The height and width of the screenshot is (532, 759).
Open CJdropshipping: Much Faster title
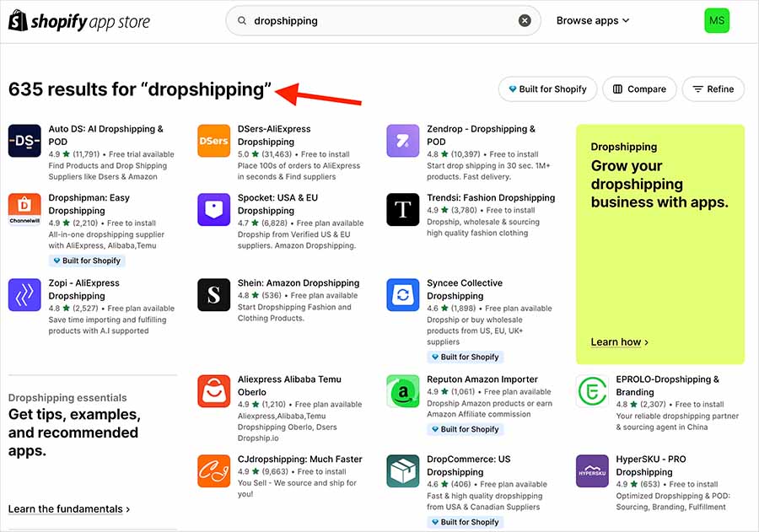299,459
